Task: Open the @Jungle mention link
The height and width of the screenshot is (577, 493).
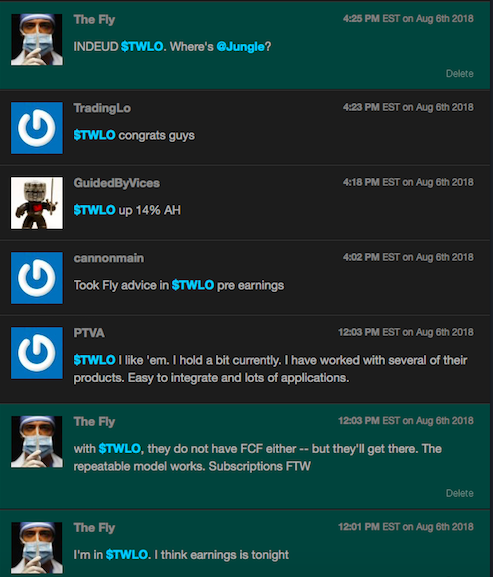Action: point(240,47)
